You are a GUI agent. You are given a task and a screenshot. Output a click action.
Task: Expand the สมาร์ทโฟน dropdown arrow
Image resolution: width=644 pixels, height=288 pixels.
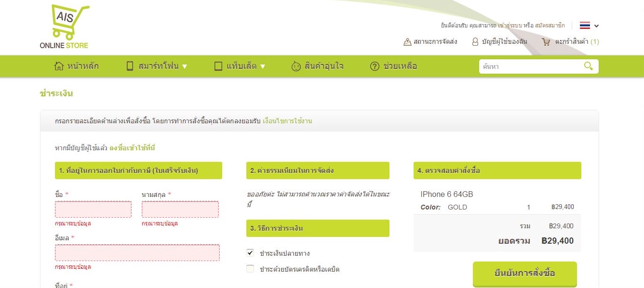pyautogui.click(x=185, y=66)
